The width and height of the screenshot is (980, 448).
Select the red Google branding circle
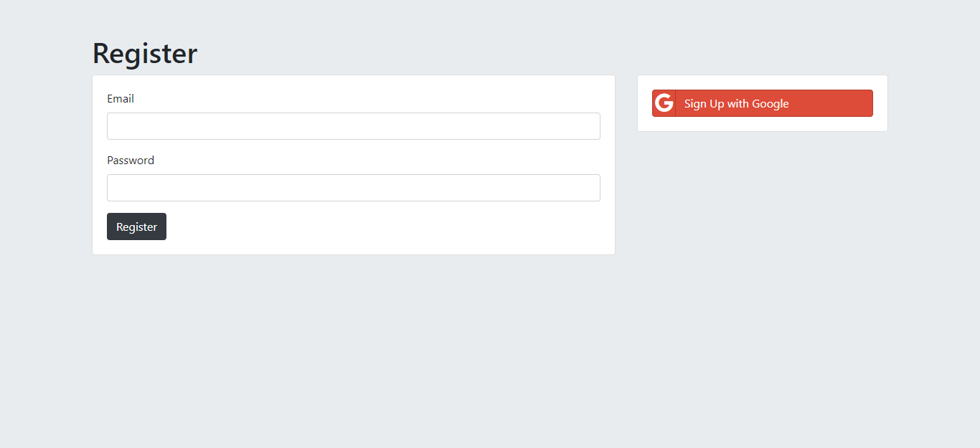tap(664, 103)
